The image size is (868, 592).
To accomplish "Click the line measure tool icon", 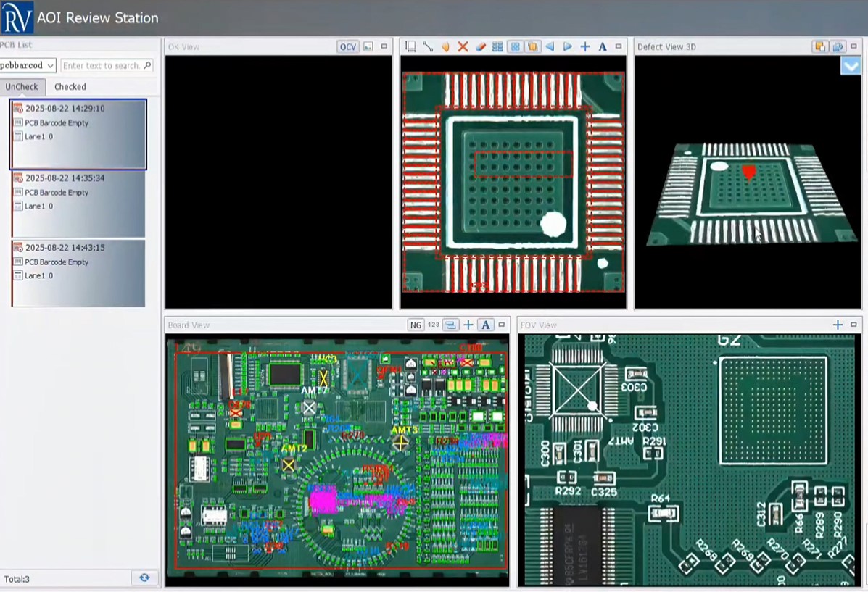I will click(428, 47).
